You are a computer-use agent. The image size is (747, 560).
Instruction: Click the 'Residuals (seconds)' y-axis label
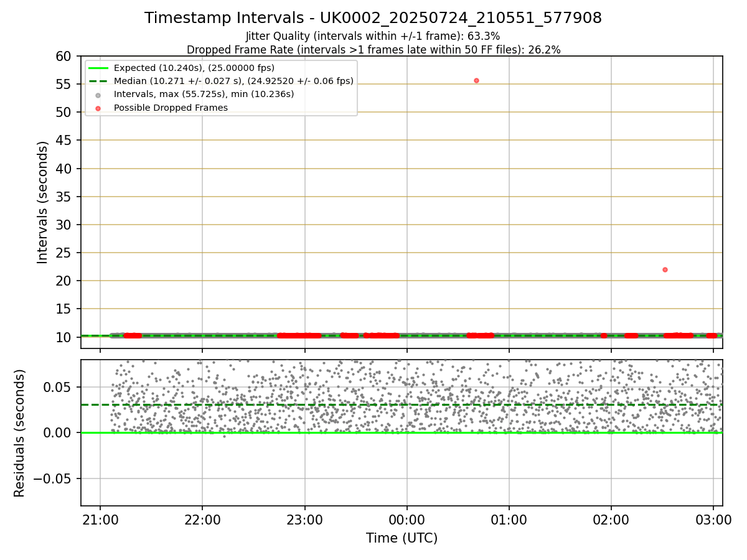point(20,433)
